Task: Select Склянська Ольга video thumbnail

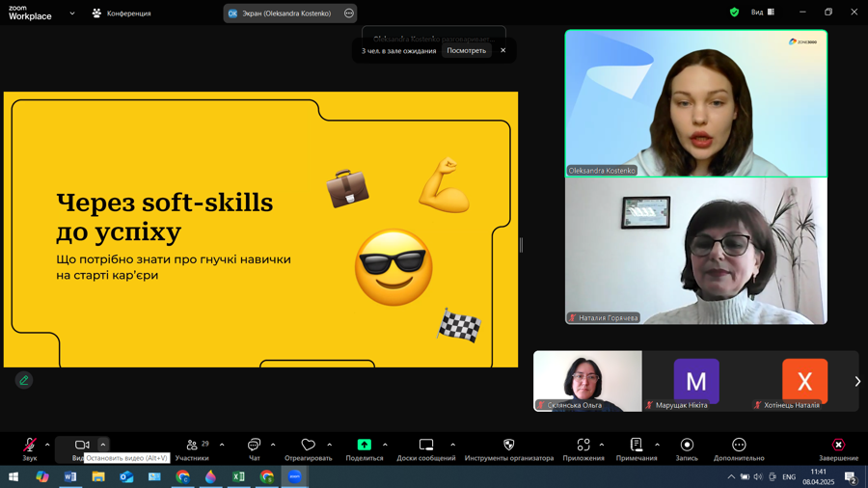Action: [587, 381]
